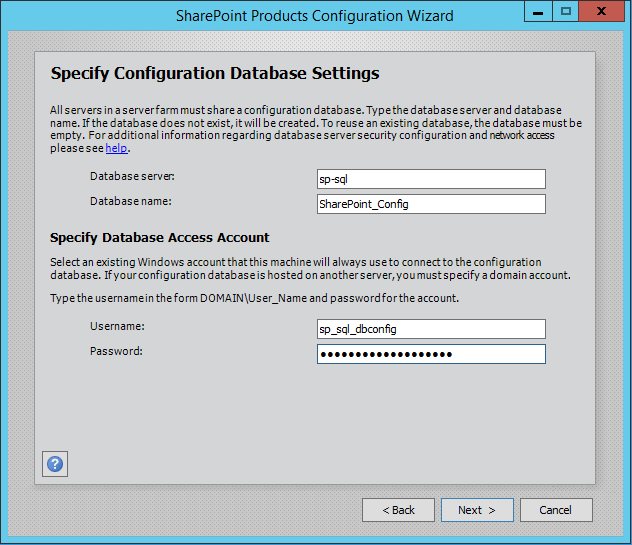The width and height of the screenshot is (632, 545).
Task: Focus the Database name text box
Action: [x=430, y=204]
